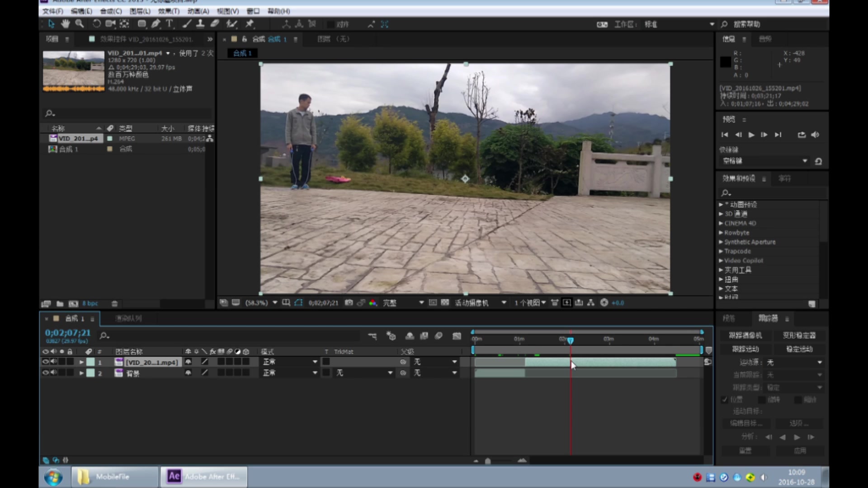This screenshot has width=868, height=488.
Task: Expand CINEMA 4D effects category
Action: click(721, 223)
